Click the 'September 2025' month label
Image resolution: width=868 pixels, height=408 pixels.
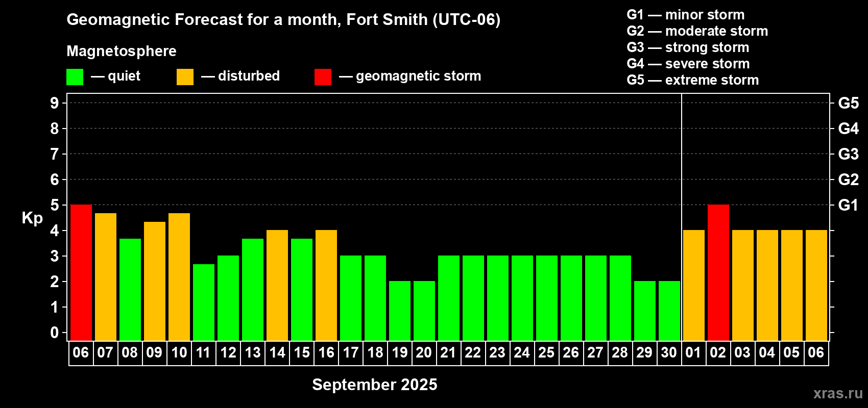pyautogui.click(x=375, y=385)
